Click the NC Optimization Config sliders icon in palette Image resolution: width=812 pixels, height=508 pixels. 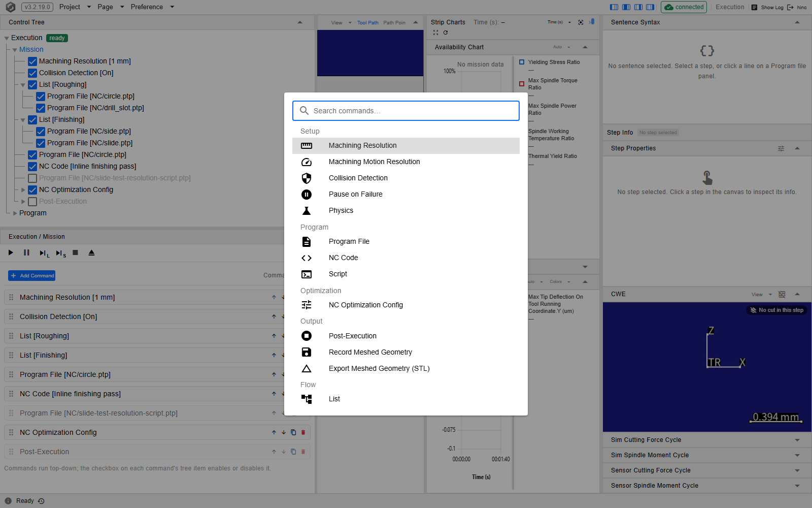[x=307, y=305]
